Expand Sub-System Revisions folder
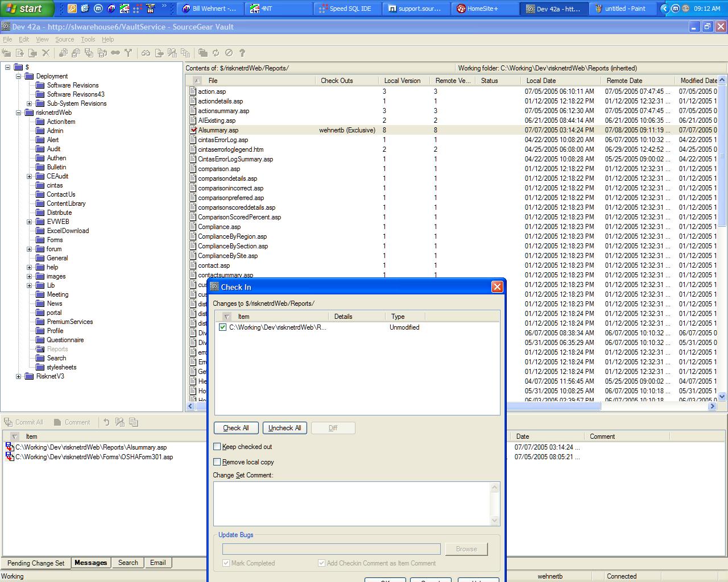Screen dimensions: 728x582 pyautogui.click(x=30, y=103)
